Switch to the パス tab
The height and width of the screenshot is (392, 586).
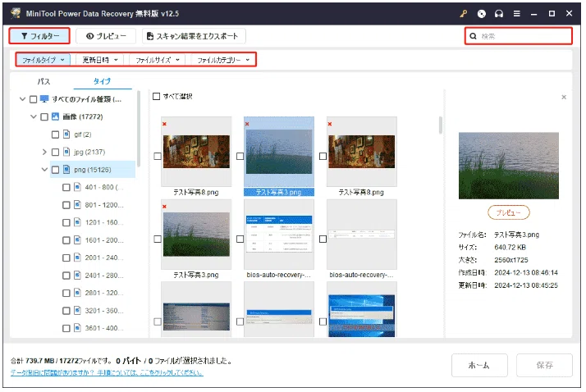click(43, 81)
